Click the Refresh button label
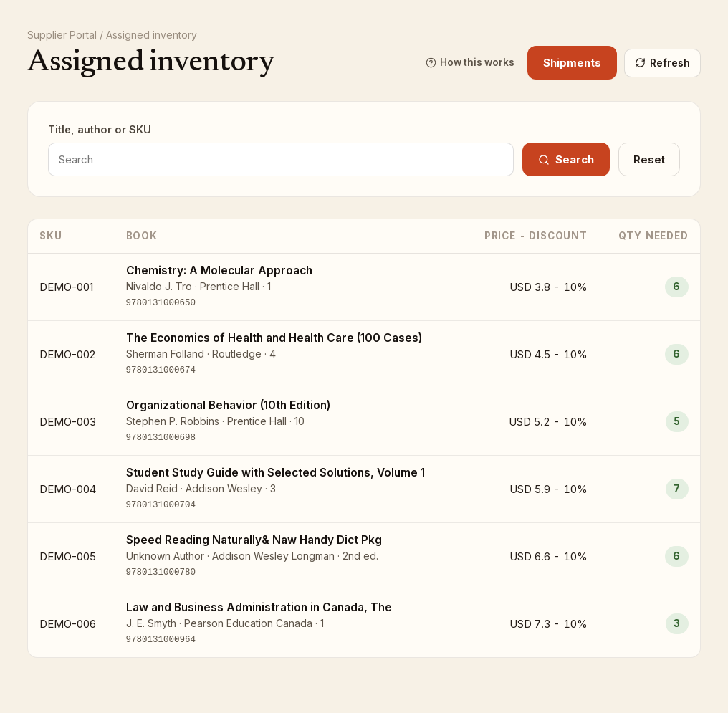728x713 pixels. pos(669,62)
